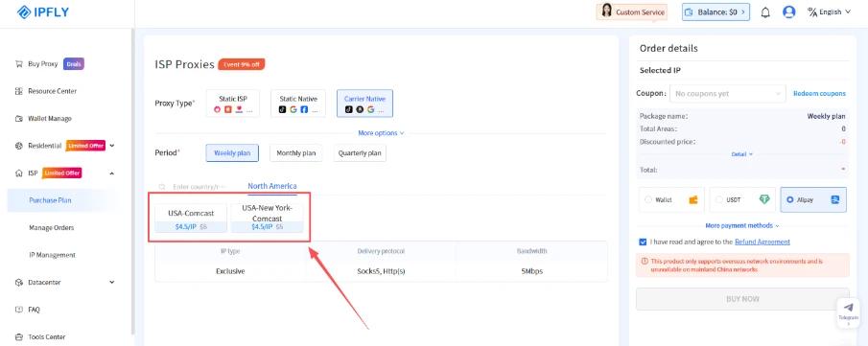
Task: Select the USA-Comcast region card
Action: [x=191, y=219]
